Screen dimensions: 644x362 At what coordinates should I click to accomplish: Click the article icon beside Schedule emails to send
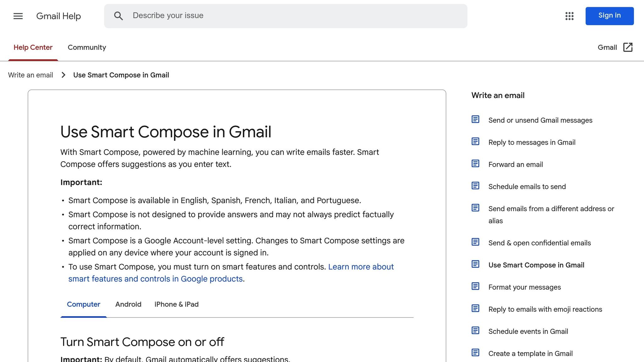pyautogui.click(x=475, y=186)
